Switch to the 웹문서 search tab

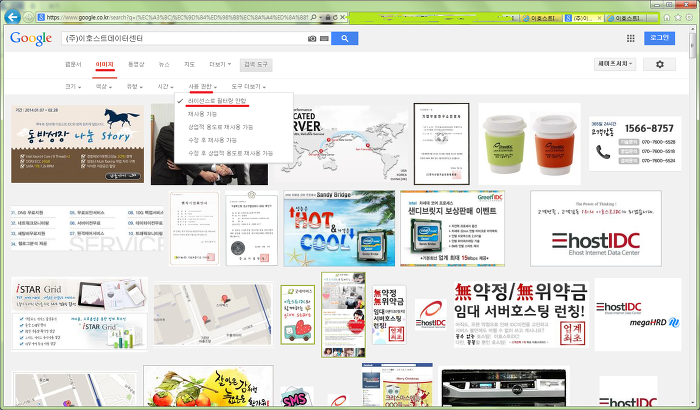(x=73, y=64)
